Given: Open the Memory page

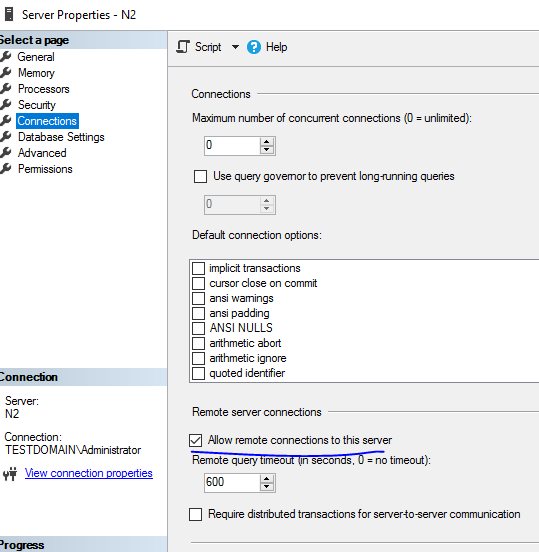Looking at the screenshot, I should (x=36, y=73).
